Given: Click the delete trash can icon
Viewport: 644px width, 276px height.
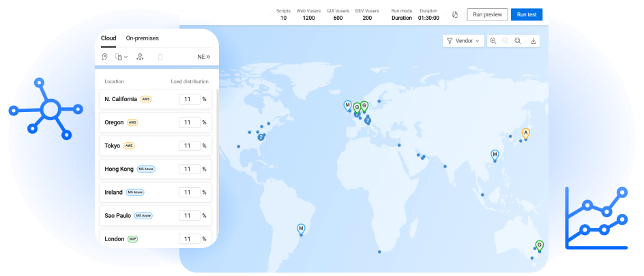Looking at the screenshot, I should [x=160, y=57].
